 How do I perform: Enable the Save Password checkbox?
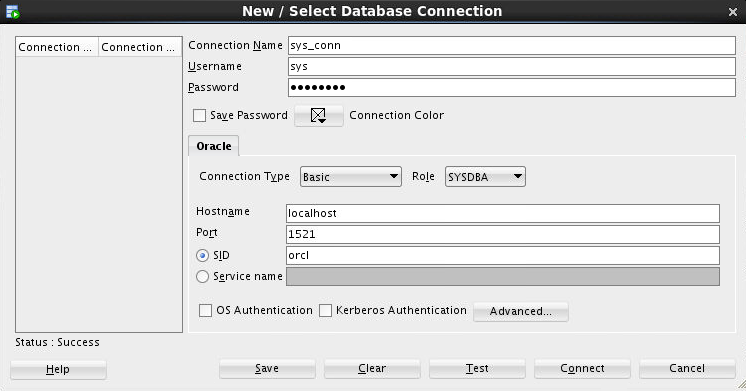(x=199, y=116)
